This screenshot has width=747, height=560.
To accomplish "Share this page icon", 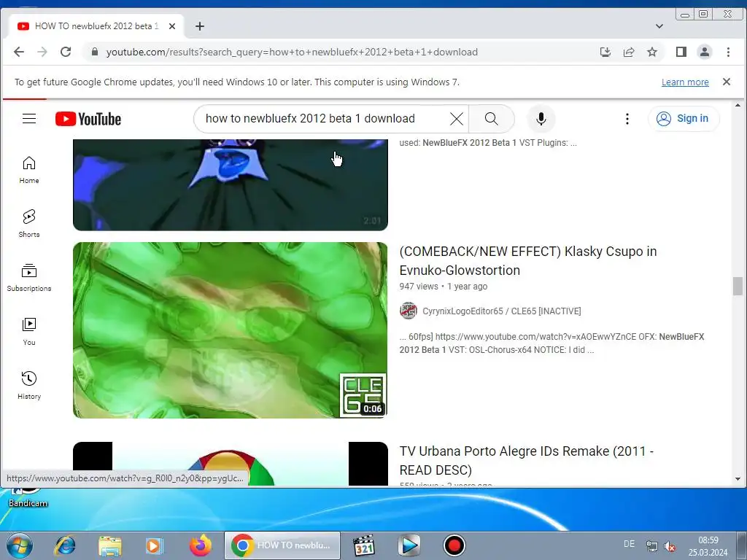I will (x=629, y=52).
